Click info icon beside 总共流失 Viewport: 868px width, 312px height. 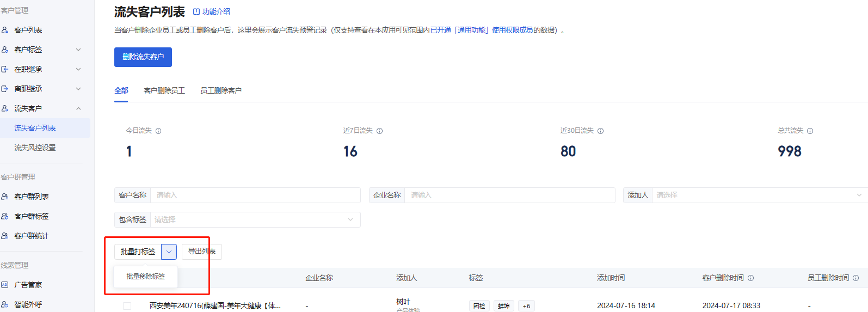[810, 131]
